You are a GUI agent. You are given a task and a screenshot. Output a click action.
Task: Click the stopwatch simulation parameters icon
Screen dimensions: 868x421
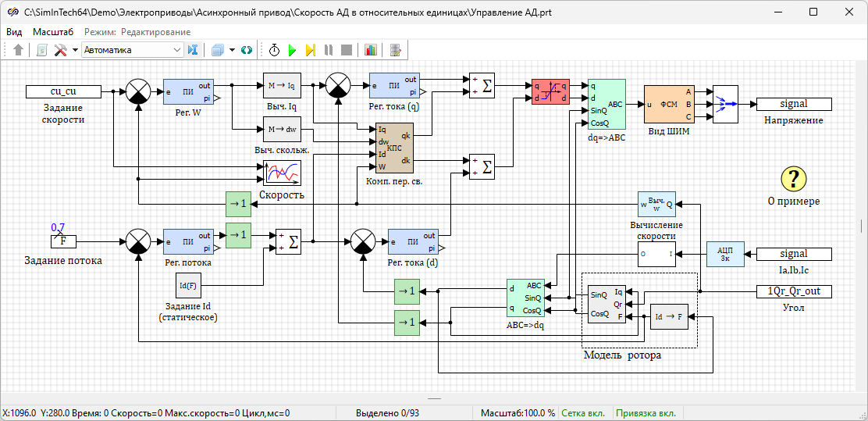click(x=275, y=50)
